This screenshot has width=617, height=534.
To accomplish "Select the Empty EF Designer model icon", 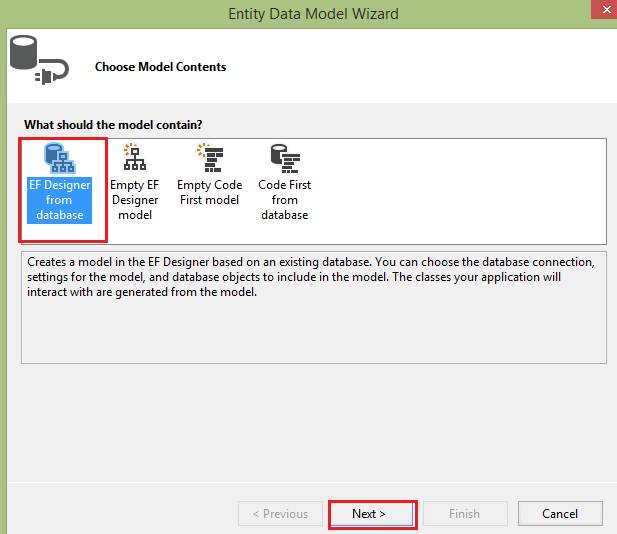I will 135,157.
